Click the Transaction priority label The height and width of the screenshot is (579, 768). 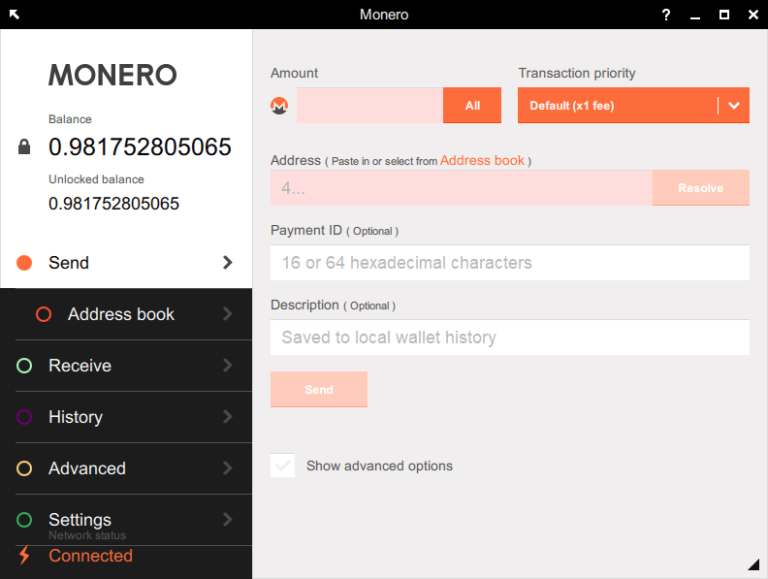click(x=577, y=73)
